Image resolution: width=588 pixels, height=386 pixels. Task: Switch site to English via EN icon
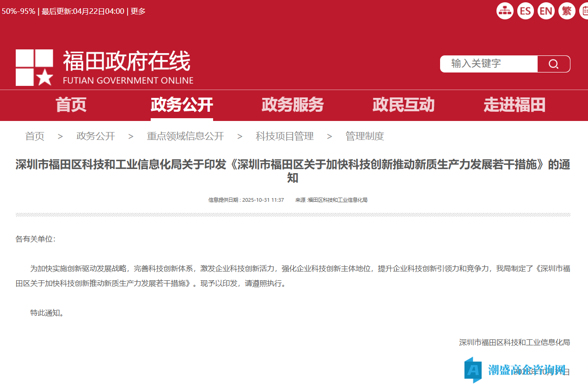(x=546, y=11)
